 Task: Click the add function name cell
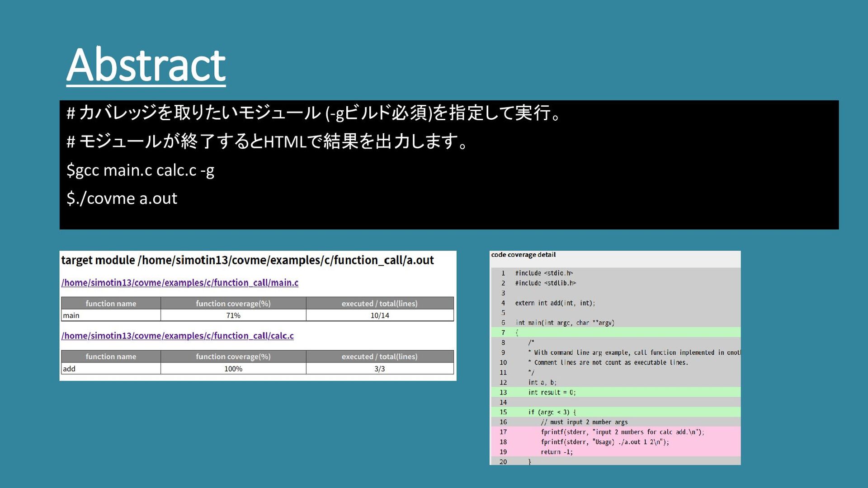[x=111, y=369]
